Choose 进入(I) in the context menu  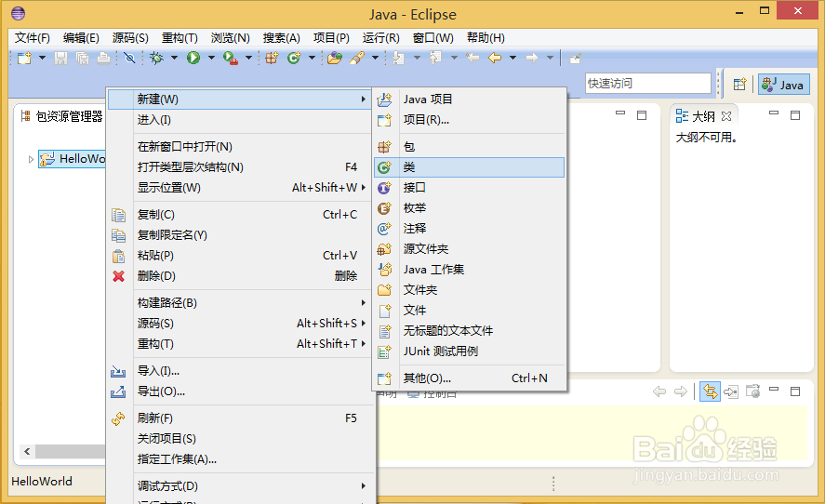click(239, 119)
